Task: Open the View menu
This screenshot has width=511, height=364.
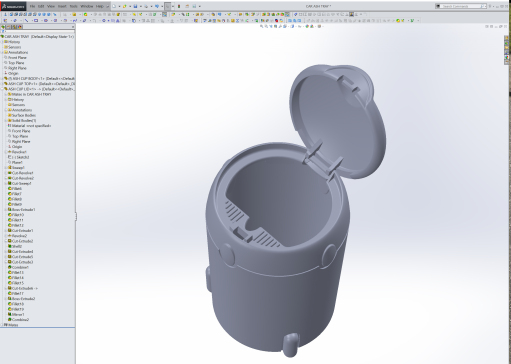Action: click(x=51, y=6)
